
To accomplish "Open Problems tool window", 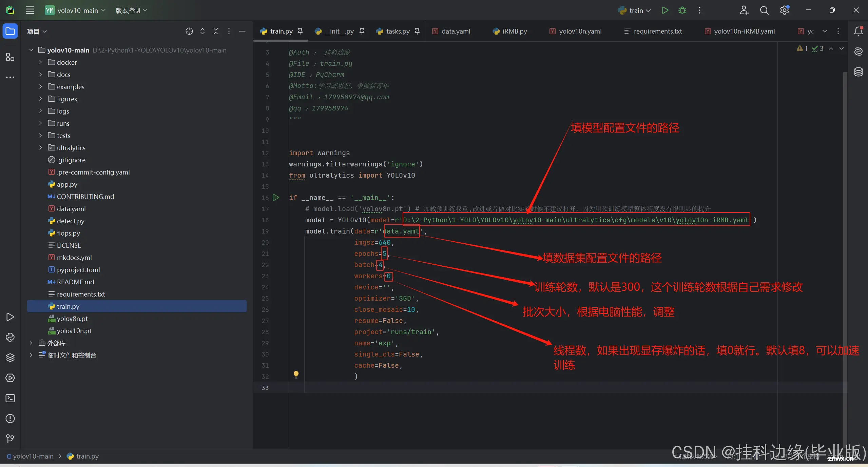I will (10, 419).
